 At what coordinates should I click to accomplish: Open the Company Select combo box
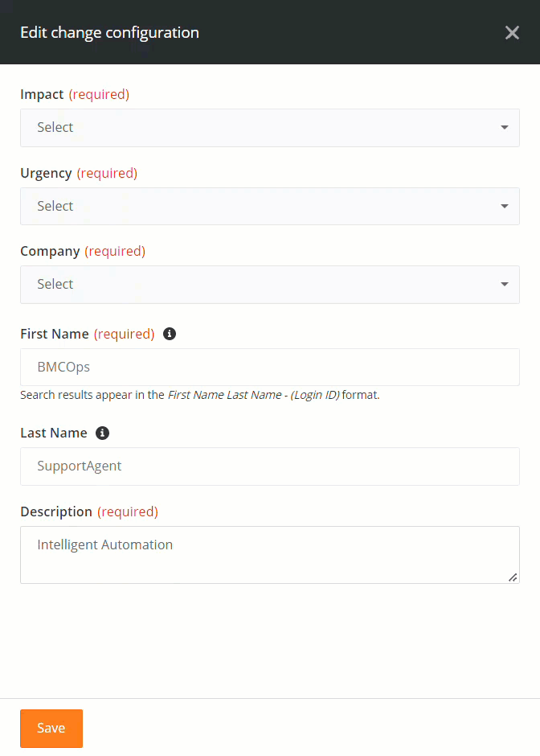tap(270, 285)
